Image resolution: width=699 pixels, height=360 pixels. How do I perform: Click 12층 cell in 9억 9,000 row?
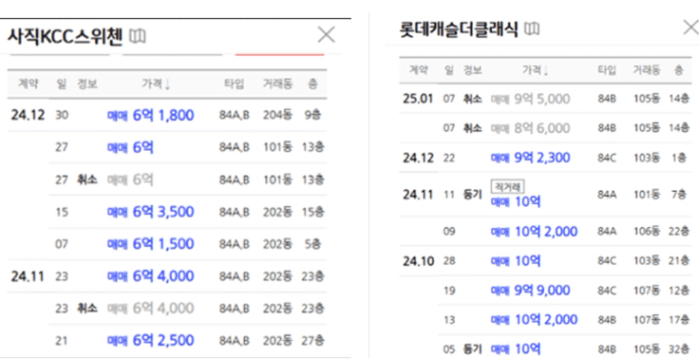[x=678, y=290]
